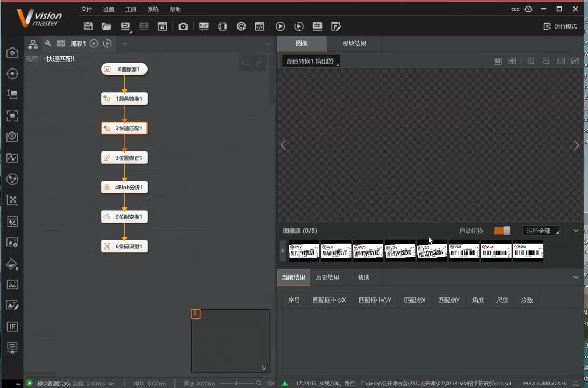588x388 pixels.
Task: Open global variables 'var' icon
Action: pos(204,26)
